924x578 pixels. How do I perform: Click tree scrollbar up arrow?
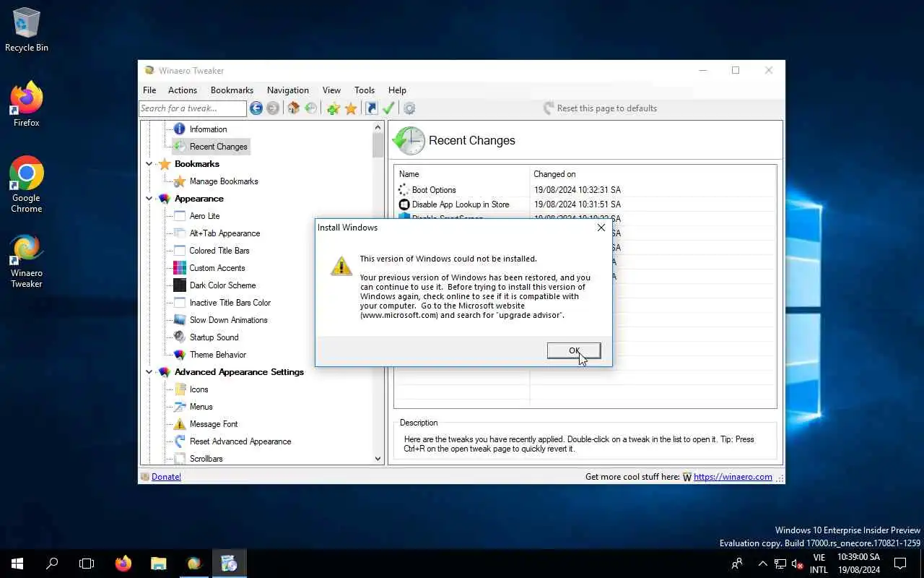tap(378, 127)
